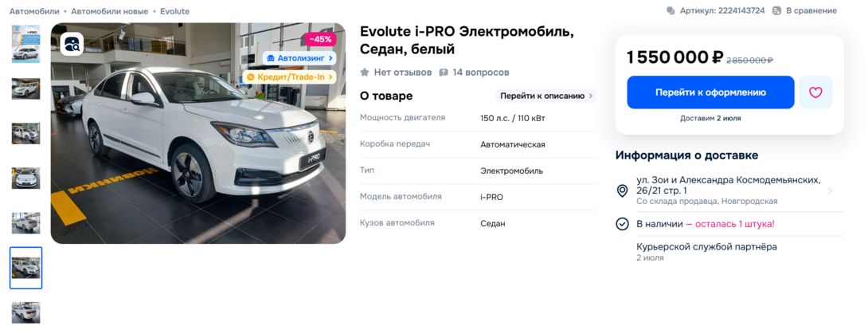Click the location pin icon for delivery address
Viewport: 868px width, 330px height.
(x=622, y=191)
